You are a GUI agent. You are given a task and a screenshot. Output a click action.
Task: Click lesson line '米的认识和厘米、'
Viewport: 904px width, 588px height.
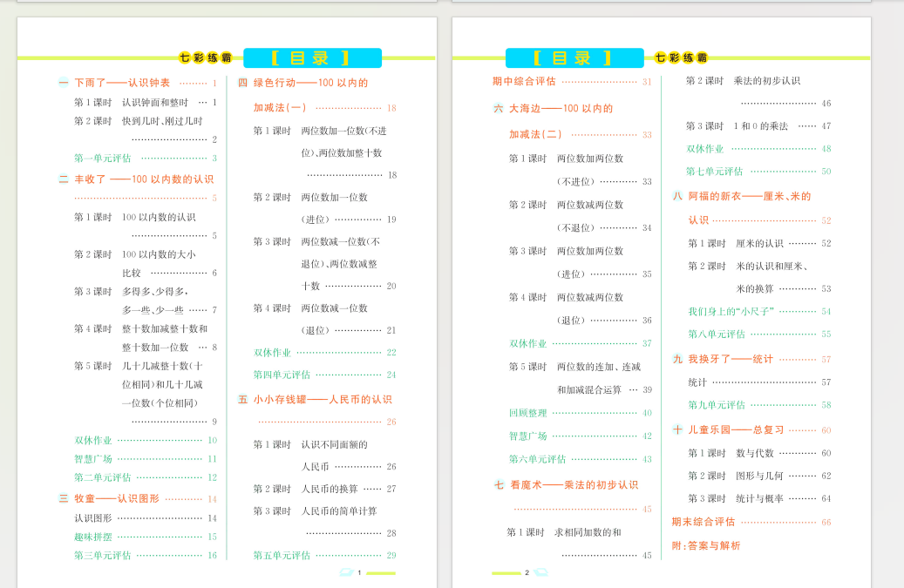tap(772, 266)
